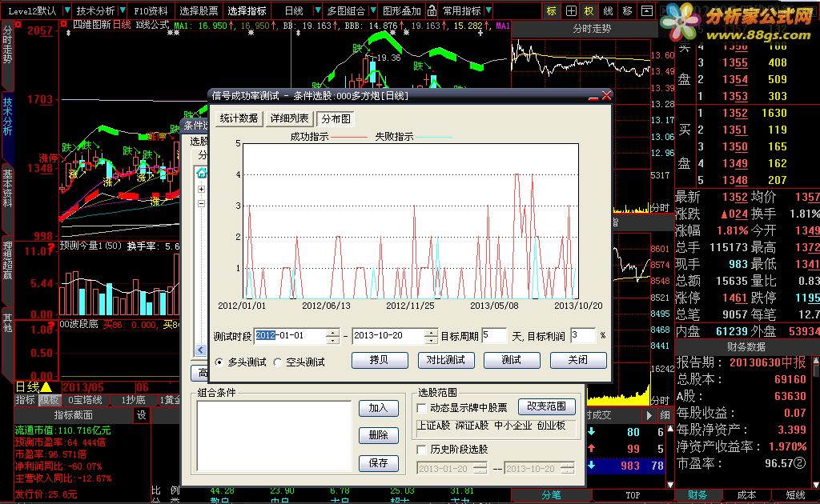Click the red gear icon before 四维图新
The image size is (820, 504).
click(x=64, y=24)
